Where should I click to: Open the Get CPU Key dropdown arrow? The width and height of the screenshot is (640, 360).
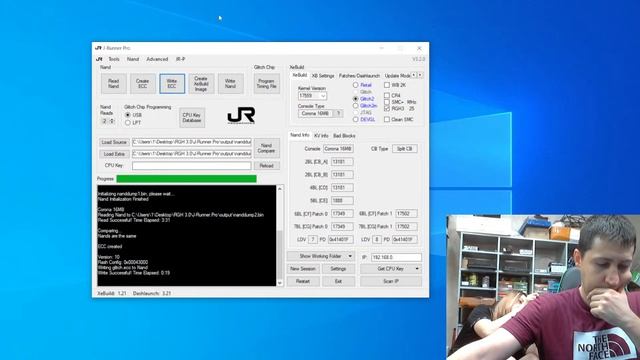[x=417, y=269]
